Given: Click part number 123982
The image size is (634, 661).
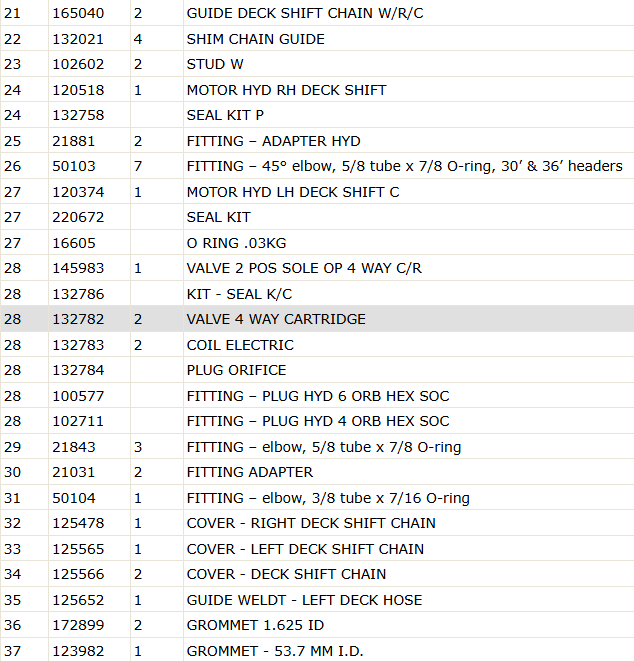Looking at the screenshot, I should (78, 651).
